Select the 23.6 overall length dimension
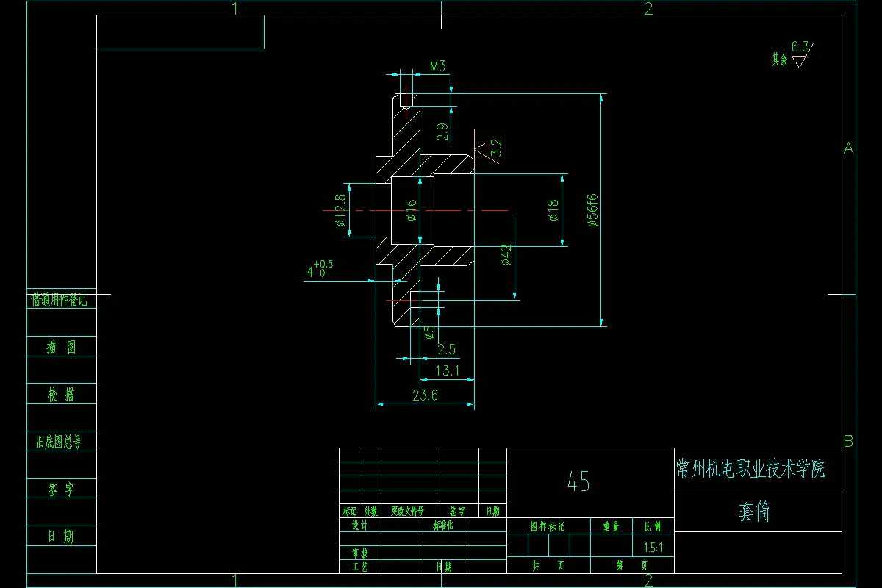Image resolution: width=882 pixels, height=588 pixels. pos(425,395)
